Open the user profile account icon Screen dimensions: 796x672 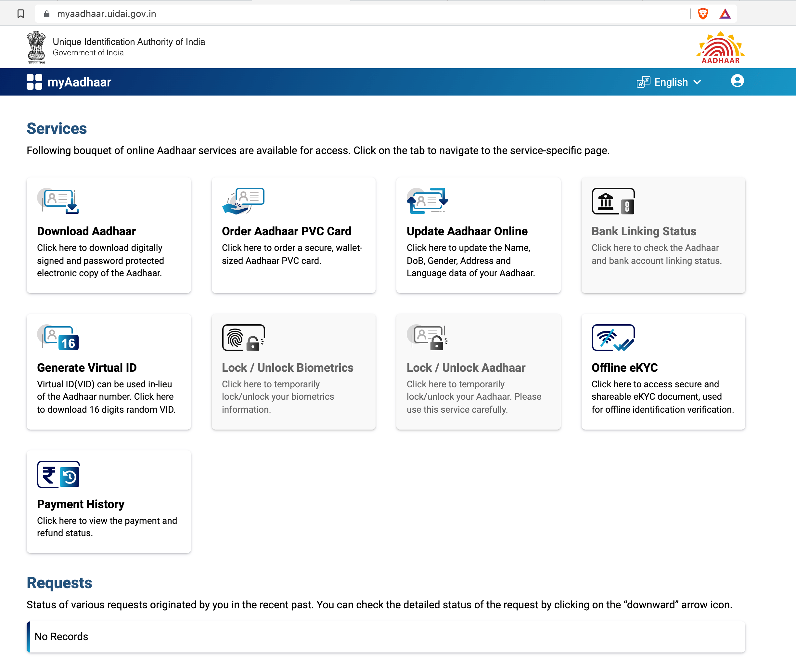click(x=737, y=81)
